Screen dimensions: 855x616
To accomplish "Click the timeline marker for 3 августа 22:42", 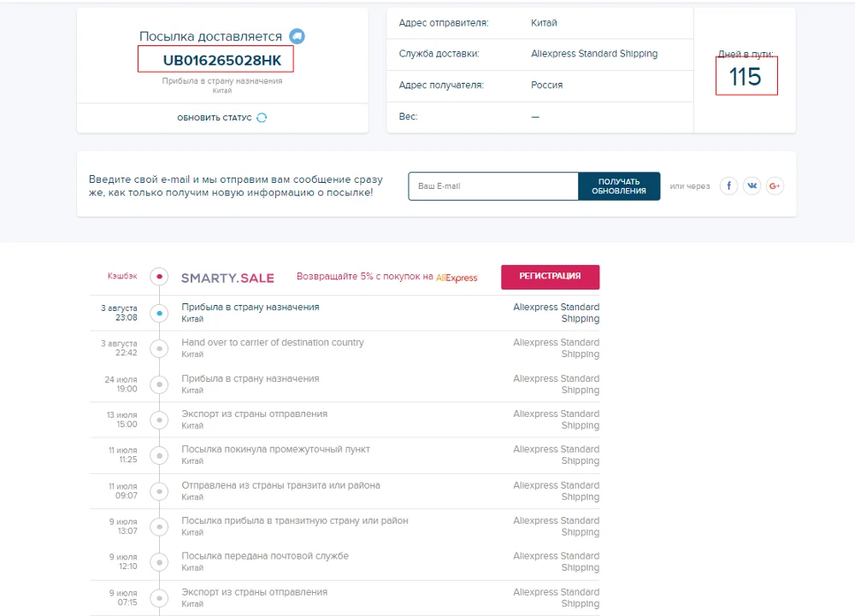I will [x=159, y=349].
